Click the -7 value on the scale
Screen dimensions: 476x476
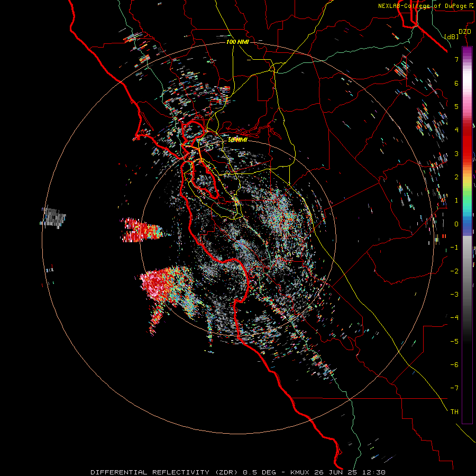pyautogui.click(x=454, y=388)
